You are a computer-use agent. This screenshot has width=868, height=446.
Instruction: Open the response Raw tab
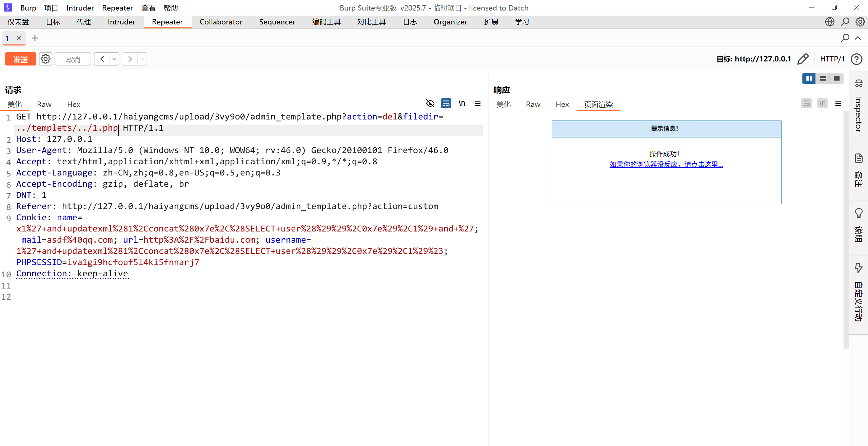(533, 105)
